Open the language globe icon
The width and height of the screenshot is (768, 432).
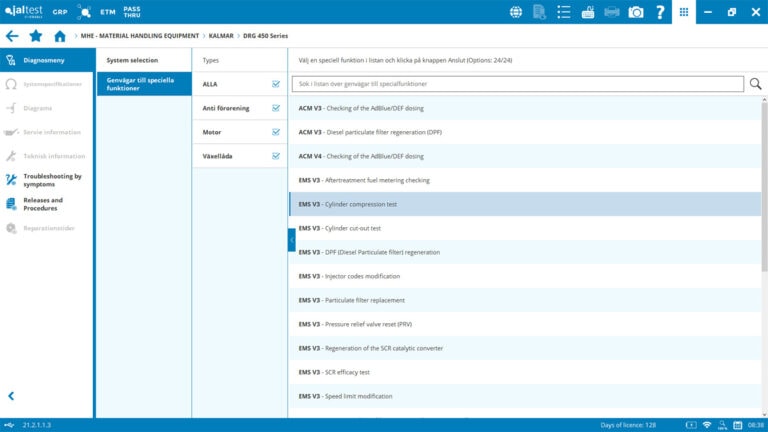(515, 12)
